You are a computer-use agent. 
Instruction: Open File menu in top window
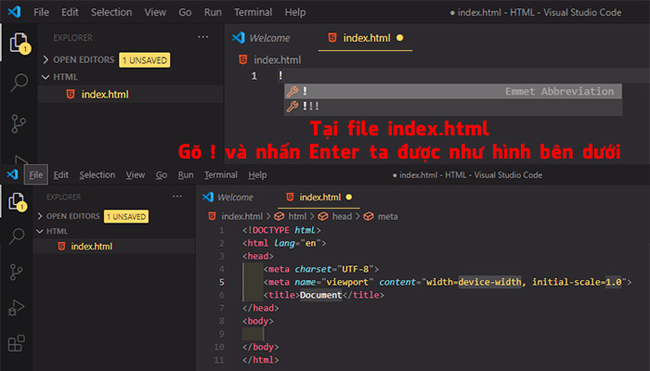point(41,12)
